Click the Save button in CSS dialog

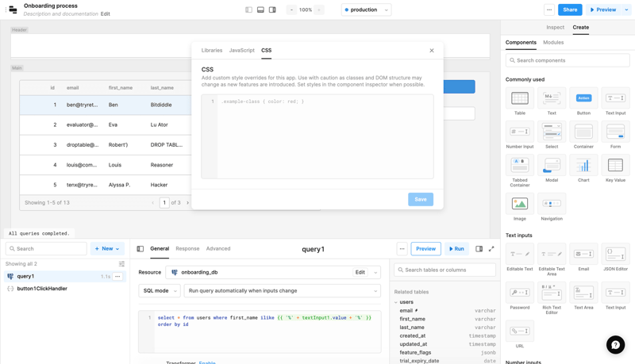[x=421, y=199]
